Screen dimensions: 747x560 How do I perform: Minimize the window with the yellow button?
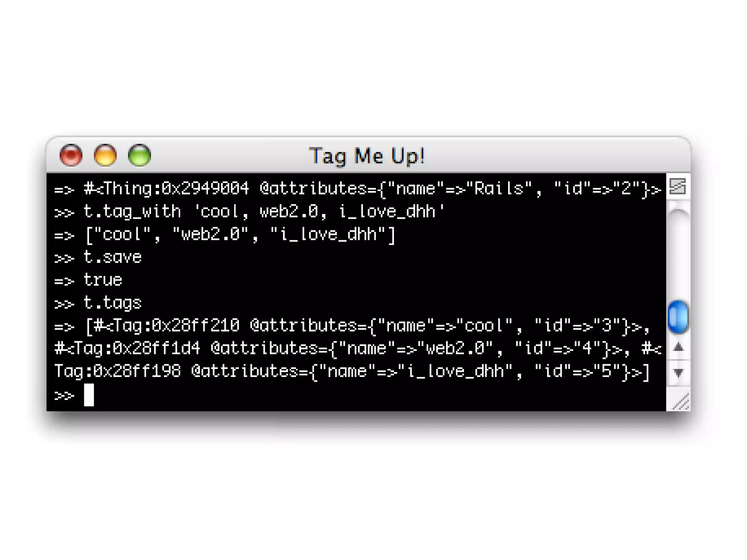(x=105, y=155)
